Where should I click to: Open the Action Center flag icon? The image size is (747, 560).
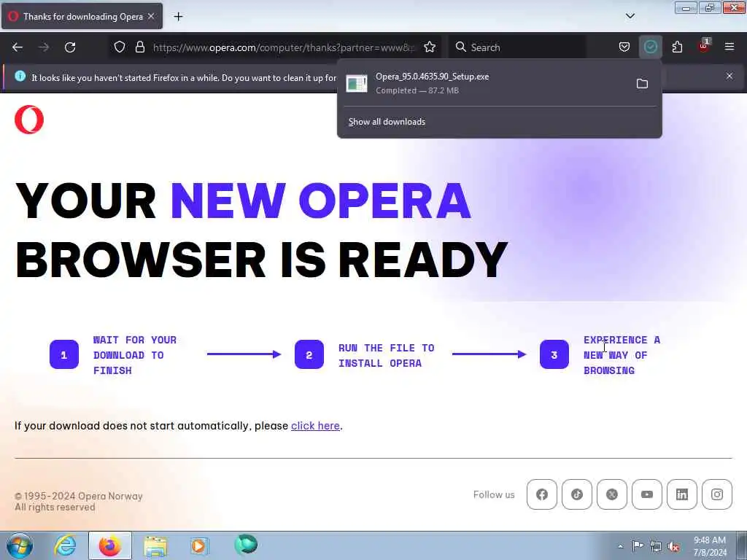638,545
